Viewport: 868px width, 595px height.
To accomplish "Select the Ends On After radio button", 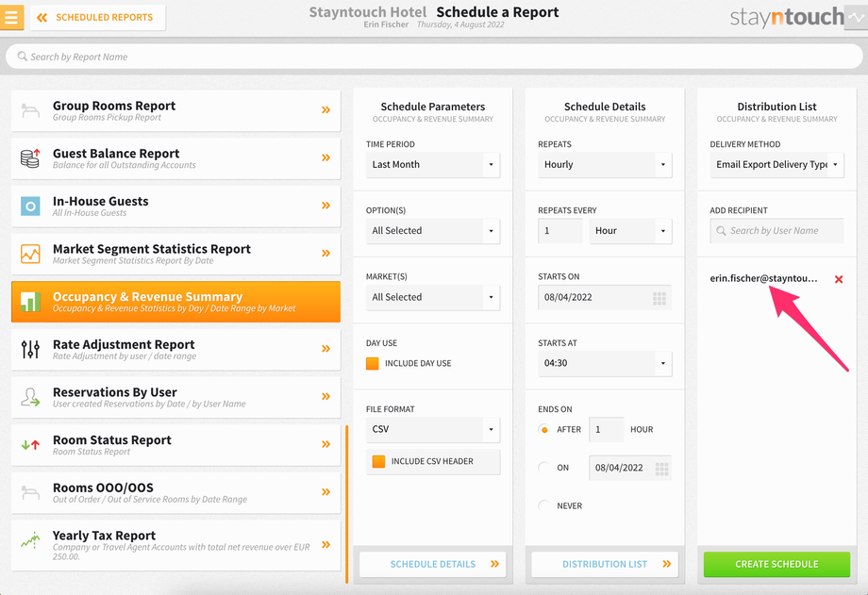I will click(x=544, y=429).
